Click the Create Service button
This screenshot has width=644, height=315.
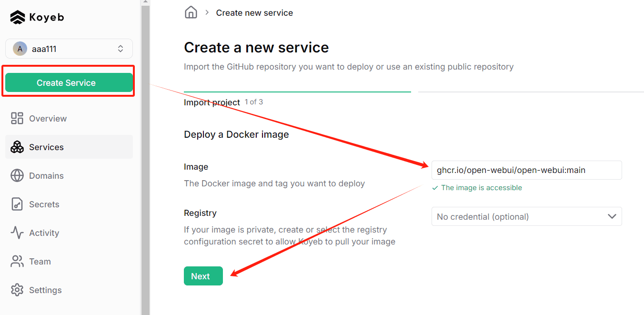pyautogui.click(x=69, y=82)
